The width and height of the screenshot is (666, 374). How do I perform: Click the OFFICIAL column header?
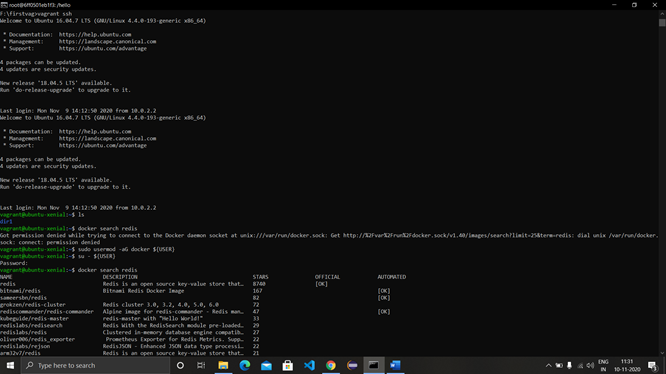(327, 277)
